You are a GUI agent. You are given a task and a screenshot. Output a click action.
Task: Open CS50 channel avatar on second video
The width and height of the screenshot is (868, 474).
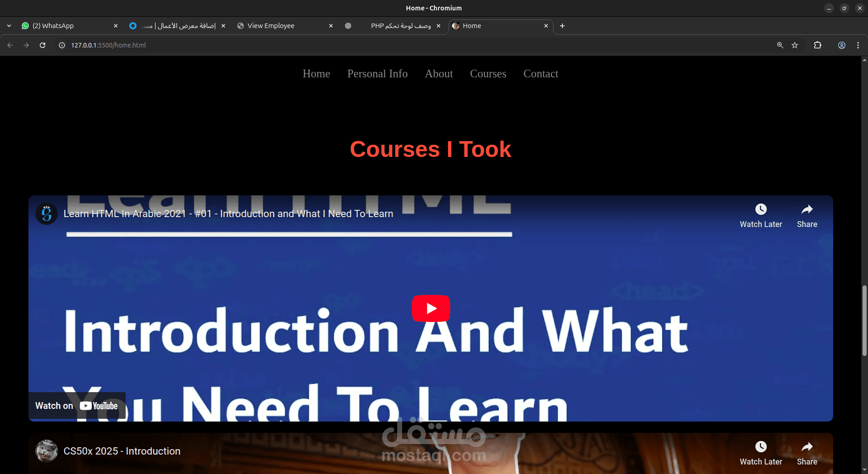click(x=47, y=451)
